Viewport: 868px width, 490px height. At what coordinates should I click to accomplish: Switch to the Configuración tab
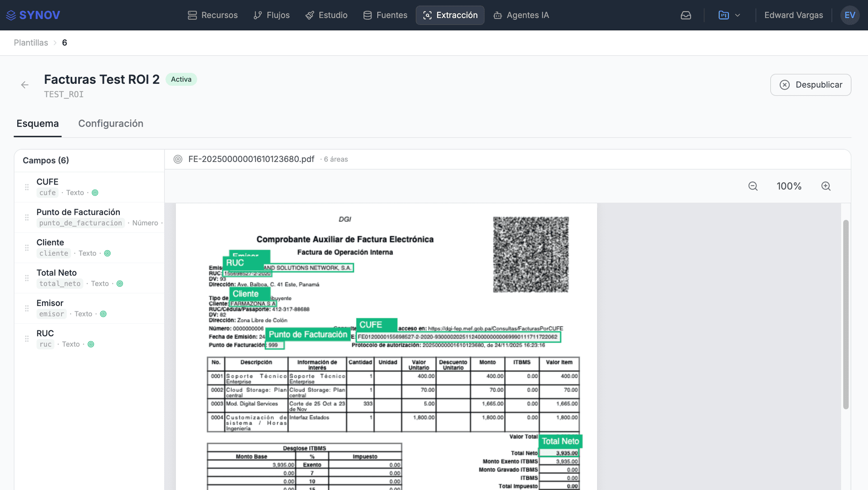(x=111, y=124)
